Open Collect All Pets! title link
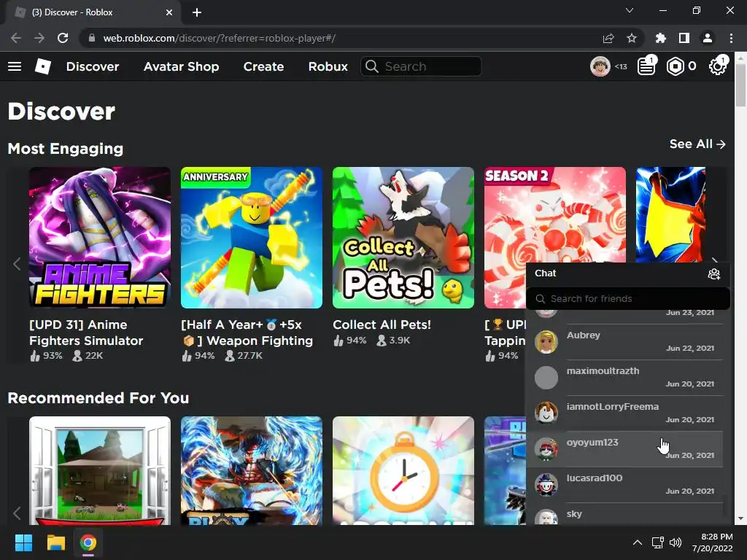 click(x=382, y=324)
